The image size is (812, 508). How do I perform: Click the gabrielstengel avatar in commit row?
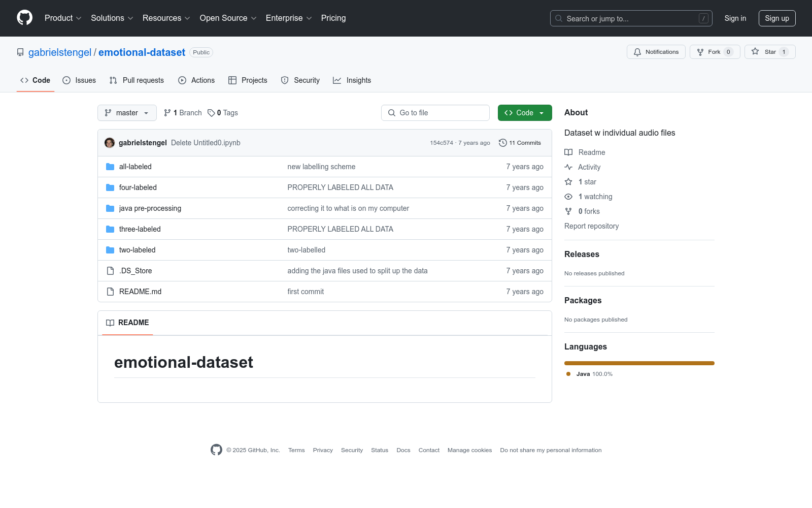pos(110,143)
